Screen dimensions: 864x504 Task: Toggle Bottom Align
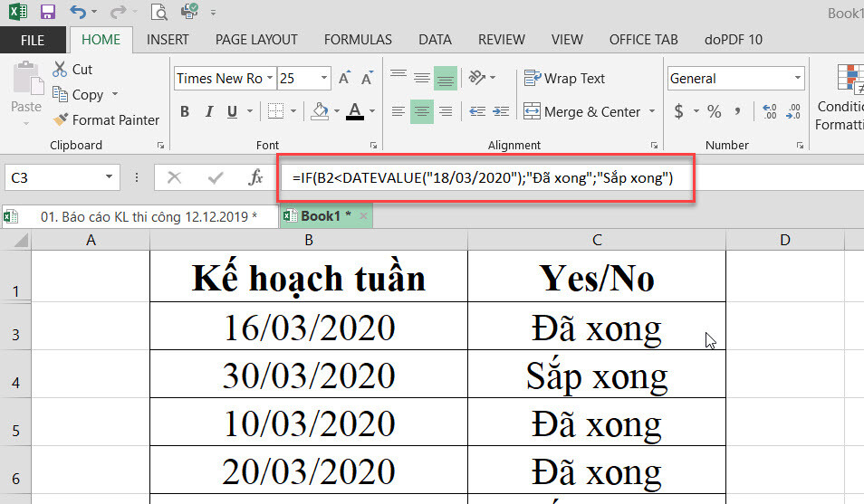tap(446, 78)
